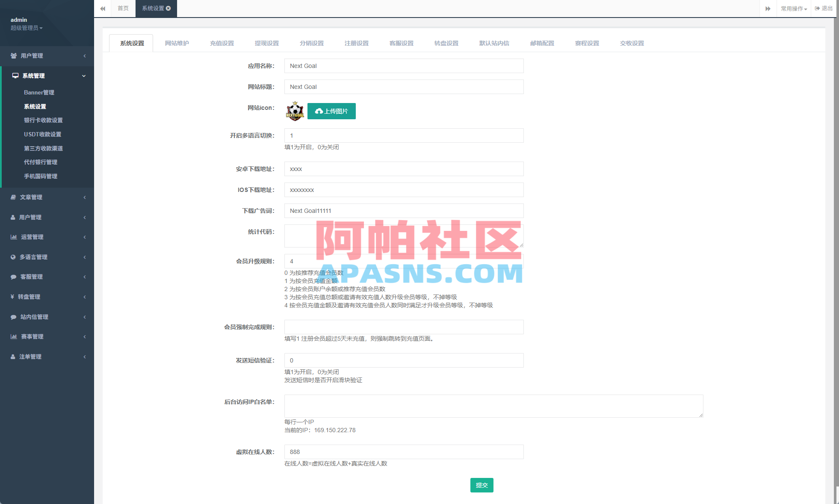Expand the 赛事管理 menu chevron
Image resolution: width=839 pixels, height=504 pixels.
point(85,336)
